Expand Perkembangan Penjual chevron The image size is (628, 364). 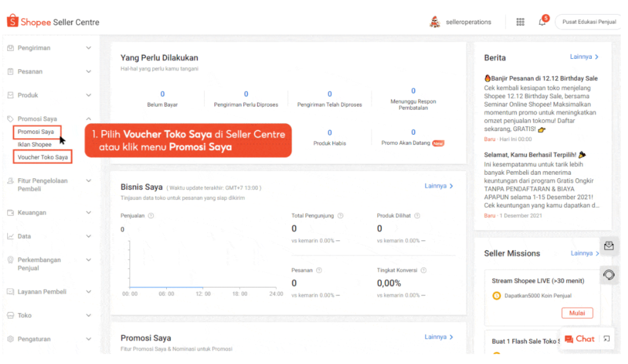coord(88,260)
